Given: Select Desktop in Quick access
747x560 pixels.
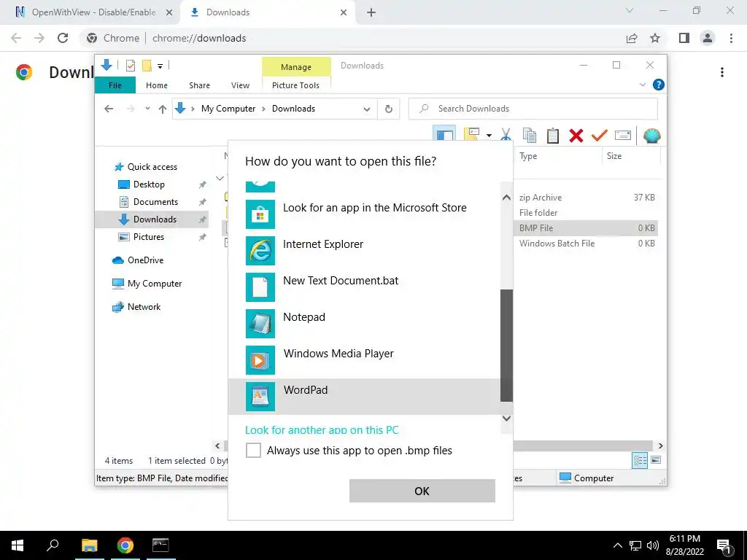Looking at the screenshot, I should click(149, 184).
